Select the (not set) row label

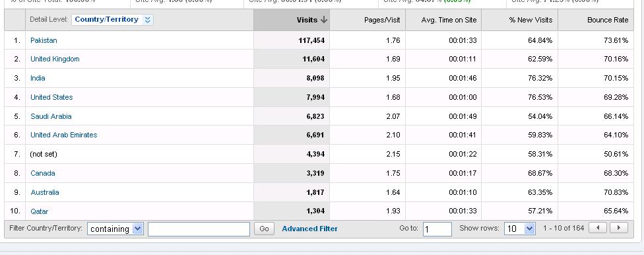pyautogui.click(x=44, y=154)
